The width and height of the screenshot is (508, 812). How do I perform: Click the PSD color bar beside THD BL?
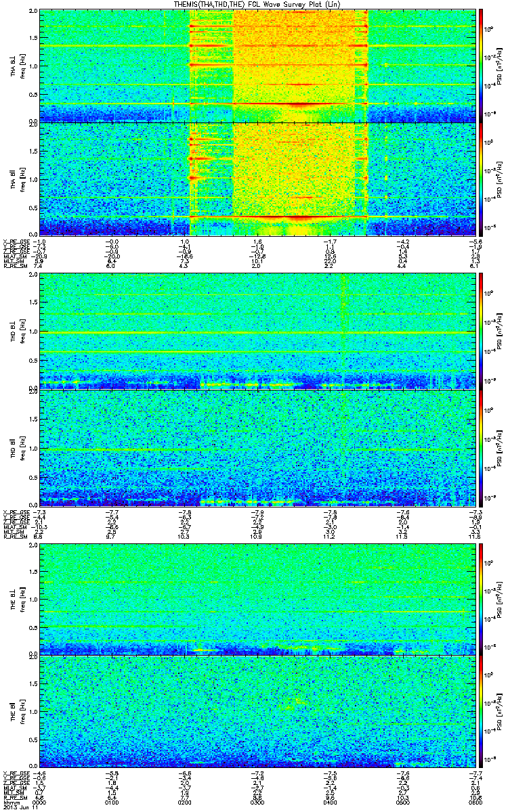[481, 331]
